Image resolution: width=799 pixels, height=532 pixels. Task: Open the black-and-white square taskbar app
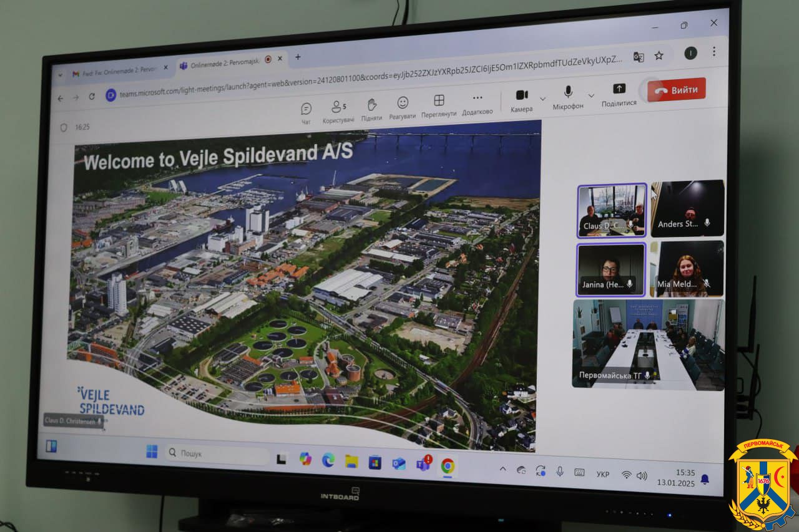point(282,458)
